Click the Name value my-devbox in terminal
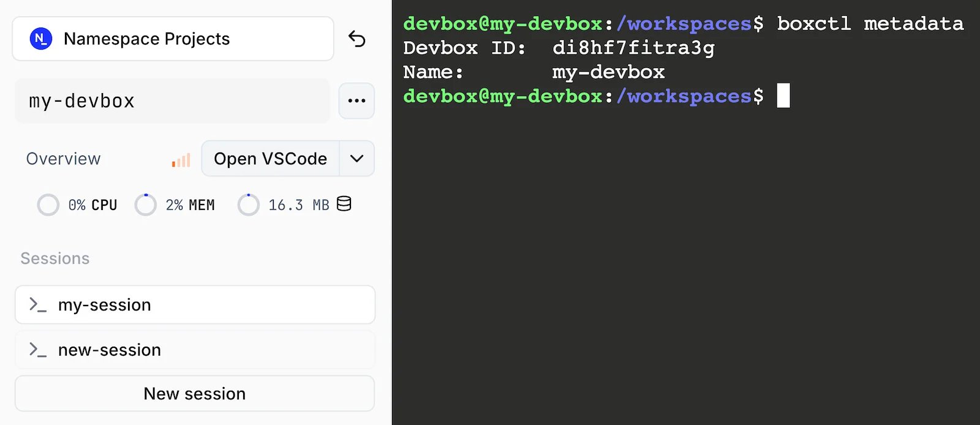 click(608, 72)
